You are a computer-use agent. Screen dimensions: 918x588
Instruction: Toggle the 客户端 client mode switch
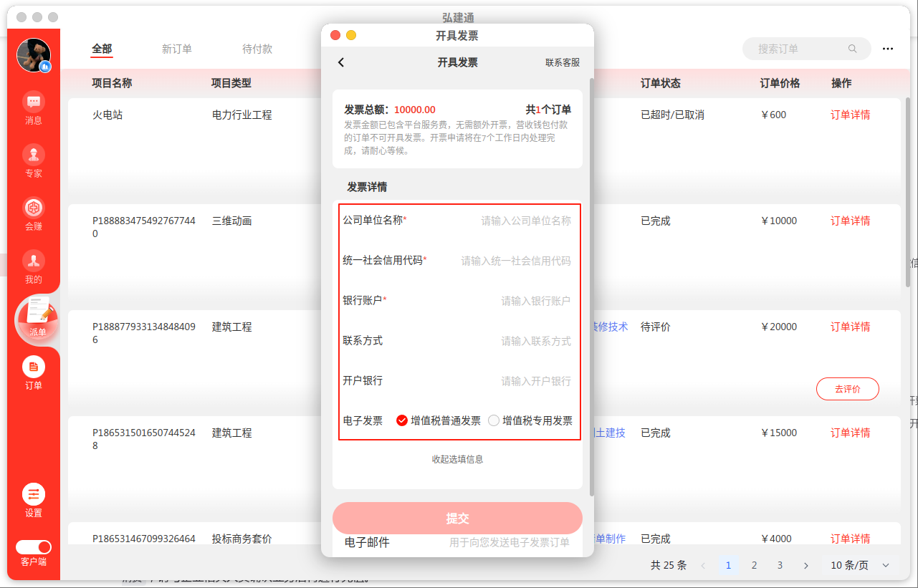[x=34, y=547]
